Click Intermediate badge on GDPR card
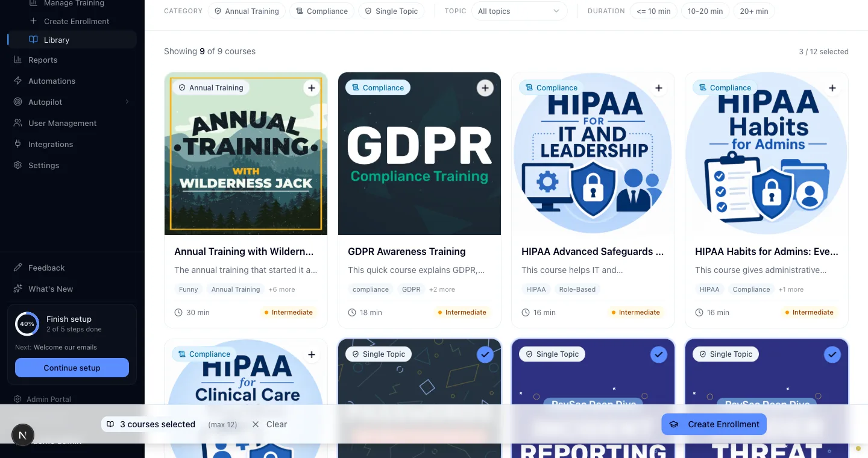The width and height of the screenshot is (868, 458). pyautogui.click(x=461, y=312)
